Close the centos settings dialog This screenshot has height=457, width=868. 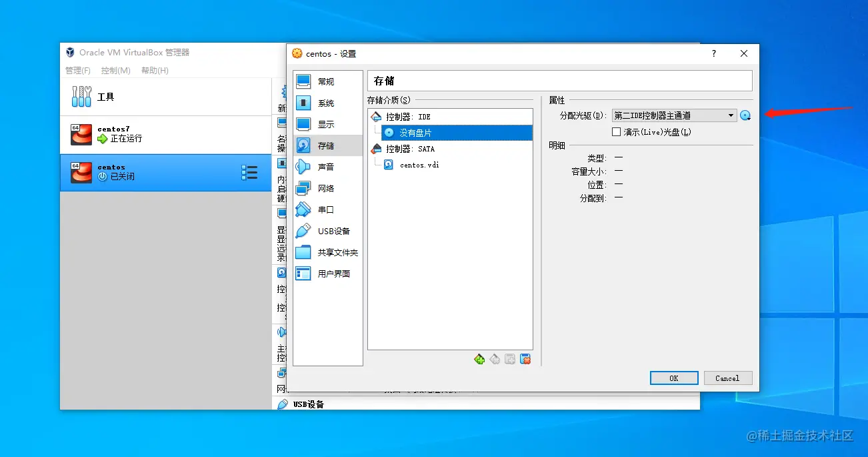tap(744, 54)
